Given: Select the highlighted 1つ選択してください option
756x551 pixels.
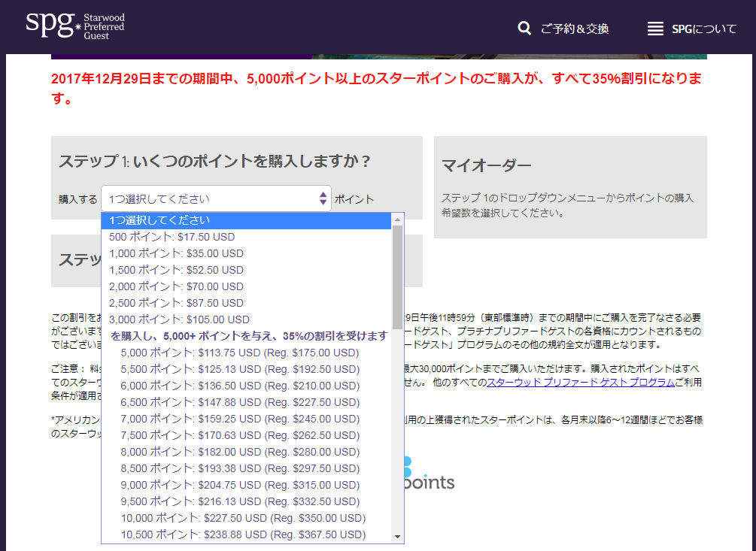Looking at the screenshot, I should coord(246,220).
